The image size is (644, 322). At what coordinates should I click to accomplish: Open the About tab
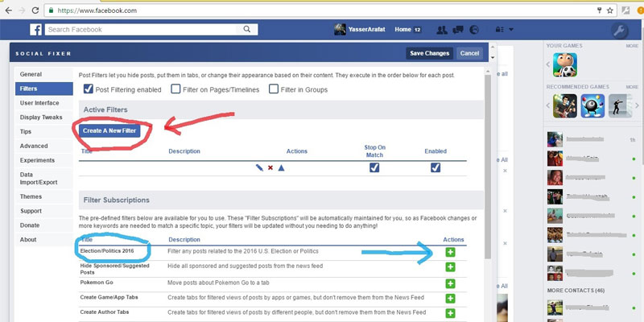click(x=44, y=240)
